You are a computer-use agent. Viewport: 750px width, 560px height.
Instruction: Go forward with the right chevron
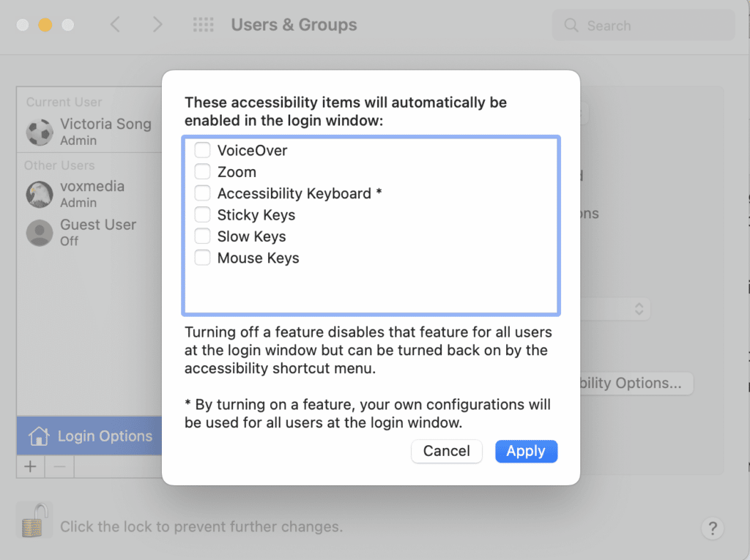coord(157,25)
